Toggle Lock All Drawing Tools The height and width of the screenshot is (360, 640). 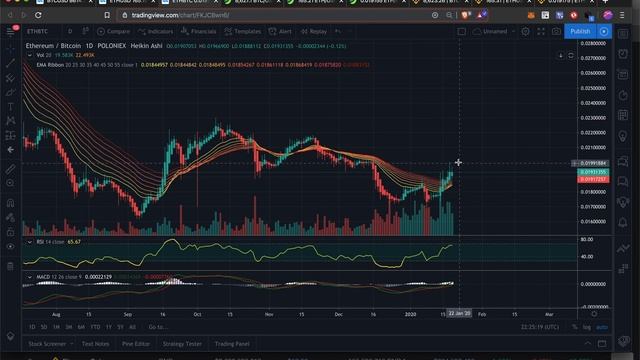(11, 232)
